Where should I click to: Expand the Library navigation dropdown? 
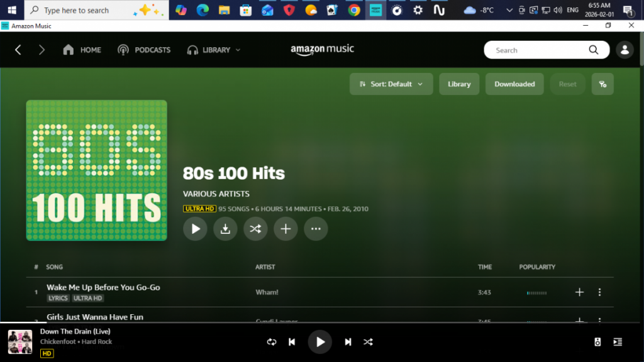point(214,50)
